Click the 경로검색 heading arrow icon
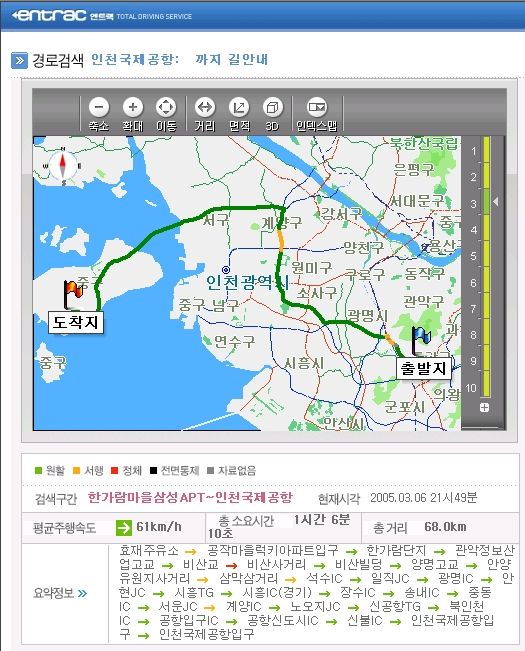 coord(20,60)
